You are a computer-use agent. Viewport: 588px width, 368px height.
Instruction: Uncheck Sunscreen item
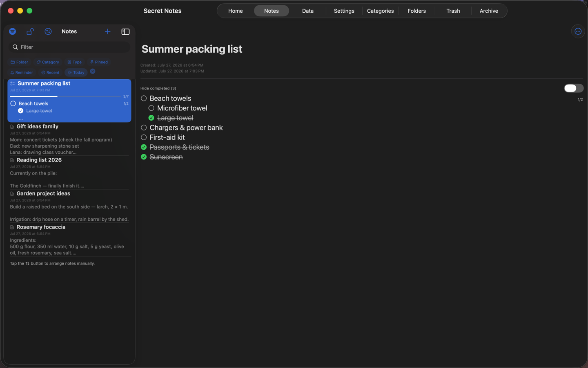click(x=144, y=157)
